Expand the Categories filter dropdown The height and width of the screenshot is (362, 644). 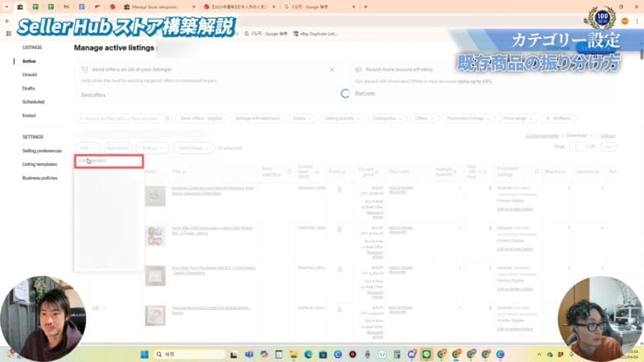(x=387, y=119)
